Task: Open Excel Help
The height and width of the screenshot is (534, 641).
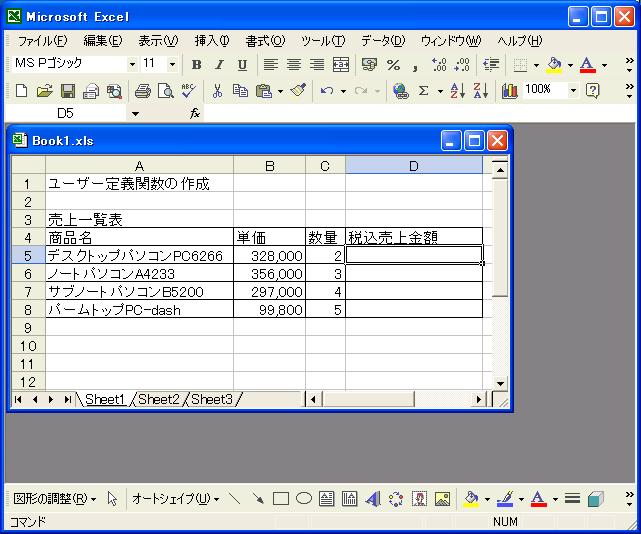Action: point(592,90)
